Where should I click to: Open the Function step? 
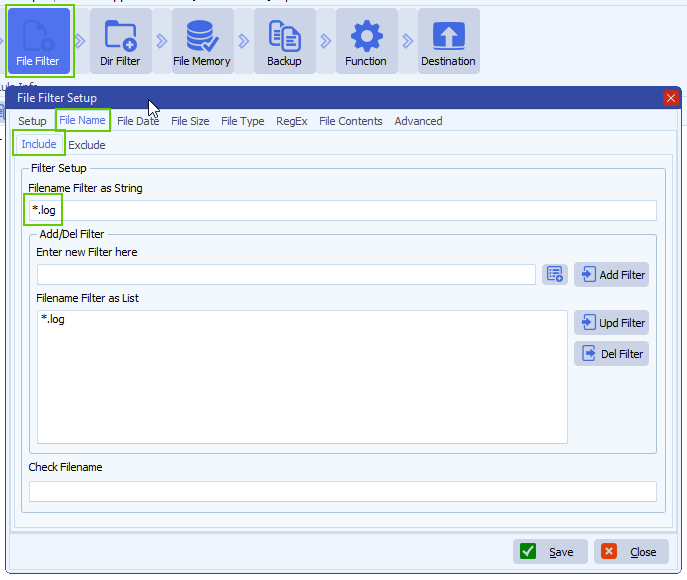coord(366,41)
